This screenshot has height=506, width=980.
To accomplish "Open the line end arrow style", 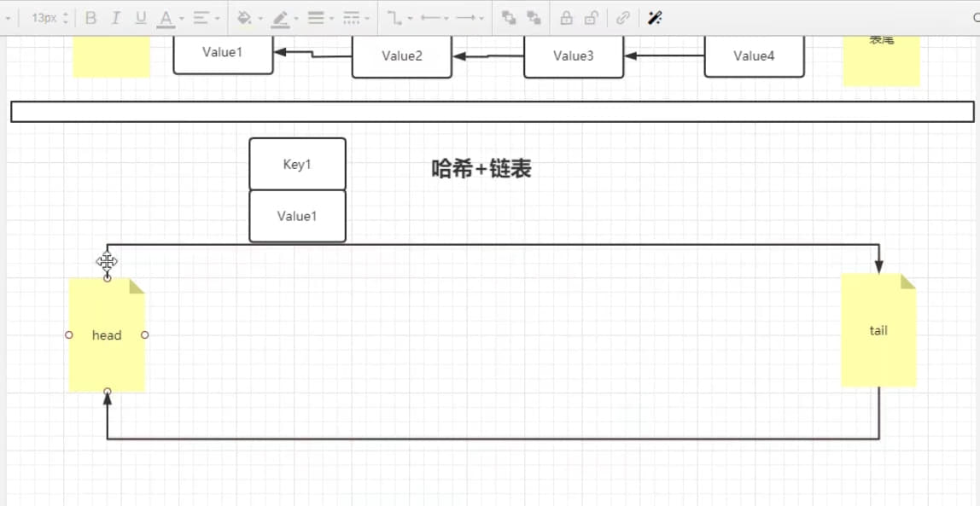I will click(465, 18).
